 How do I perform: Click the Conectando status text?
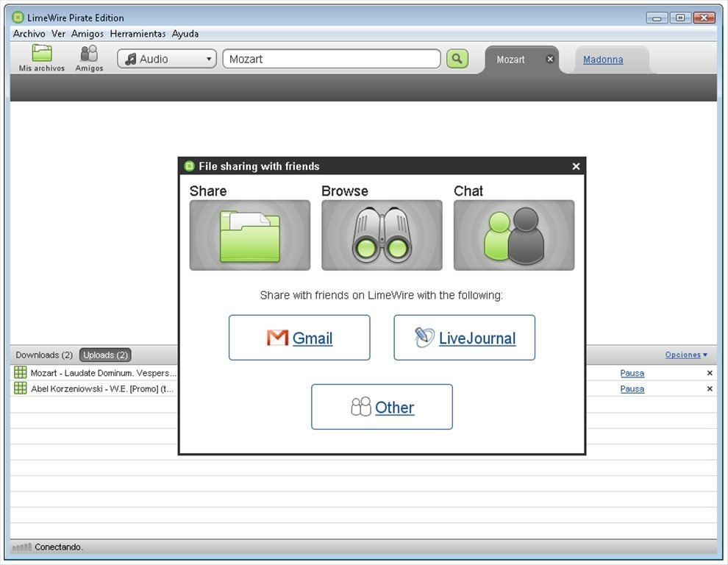(59, 547)
